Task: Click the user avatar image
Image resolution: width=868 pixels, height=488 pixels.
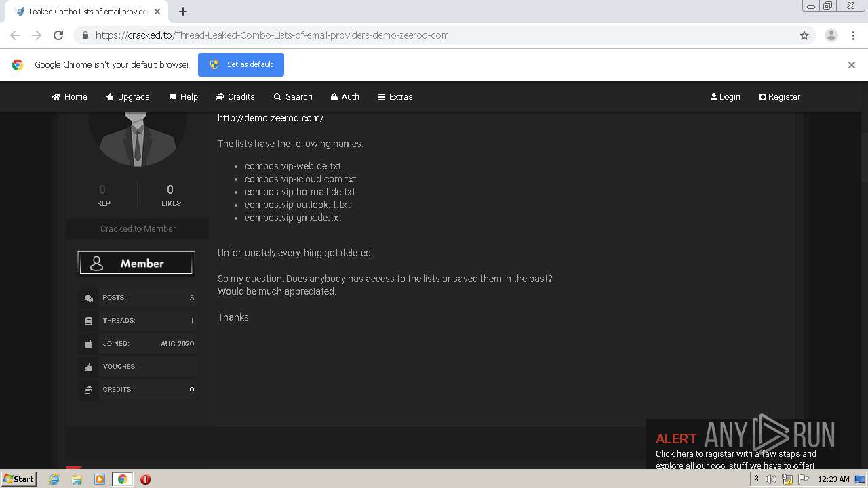Action: click(138, 138)
